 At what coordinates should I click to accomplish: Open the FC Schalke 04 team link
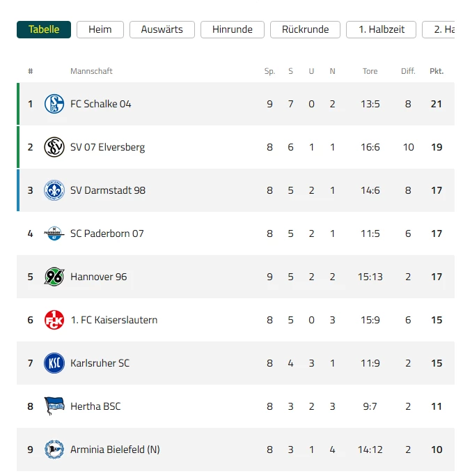pyautogui.click(x=101, y=104)
